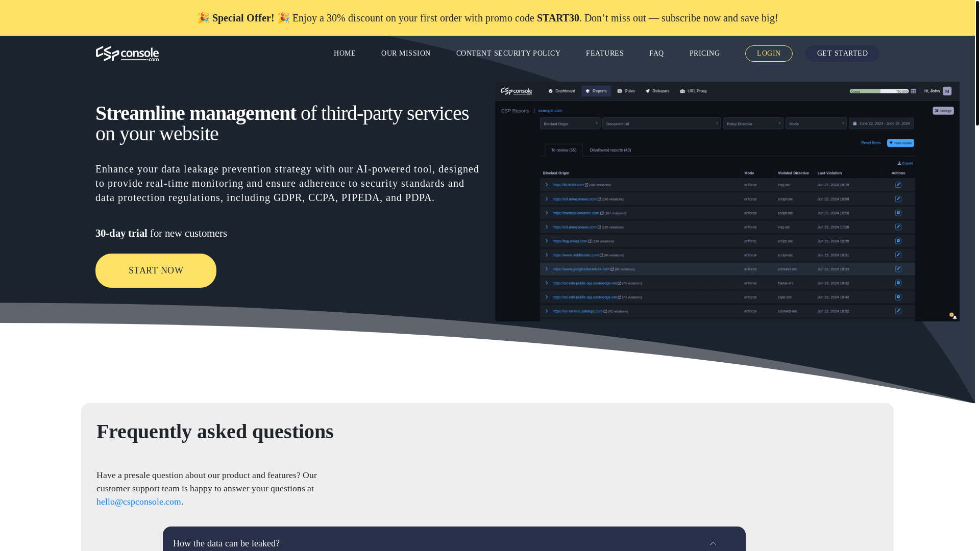The image size is (980, 551).
Task: Select FEATURES in the navigation
Action: click(x=605, y=54)
